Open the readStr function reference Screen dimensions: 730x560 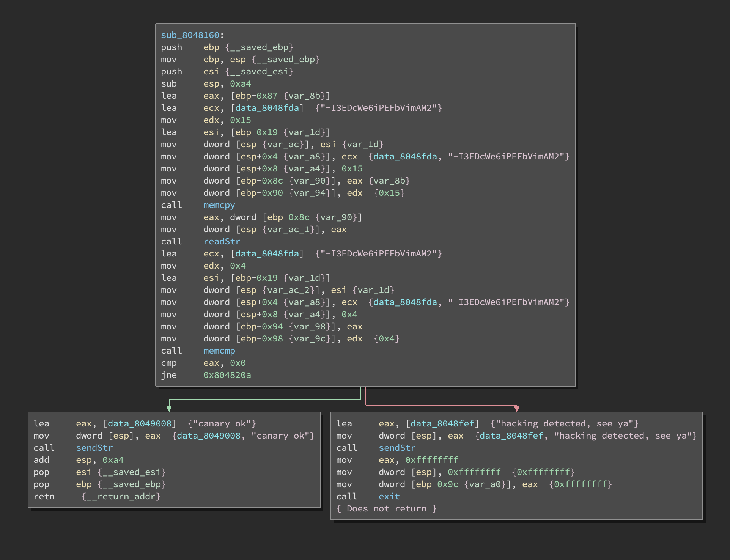222,242
